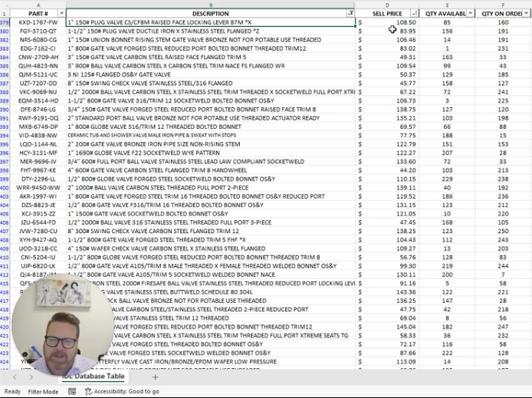The height and width of the screenshot is (398, 532).
Task: Select the 3 NI 125# FLANGED OS&Y GATE VALVE cell
Action: (211, 74)
